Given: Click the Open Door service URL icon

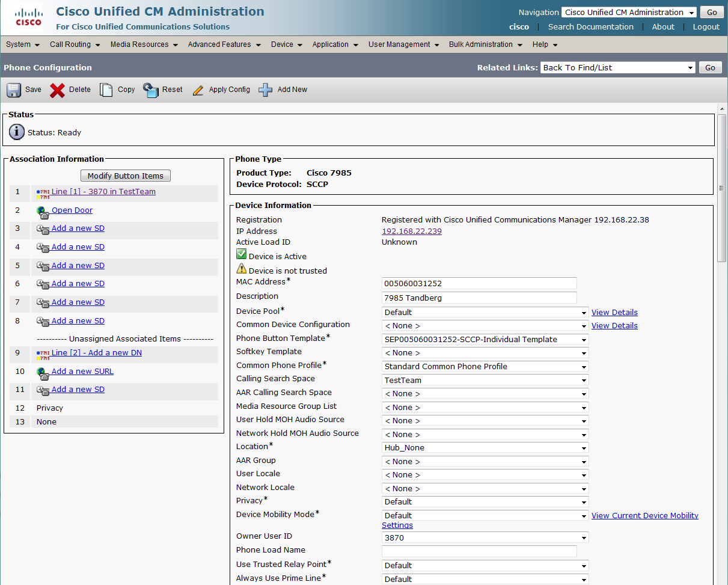Looking at the screenshot, I should click(x=43, y=211).
